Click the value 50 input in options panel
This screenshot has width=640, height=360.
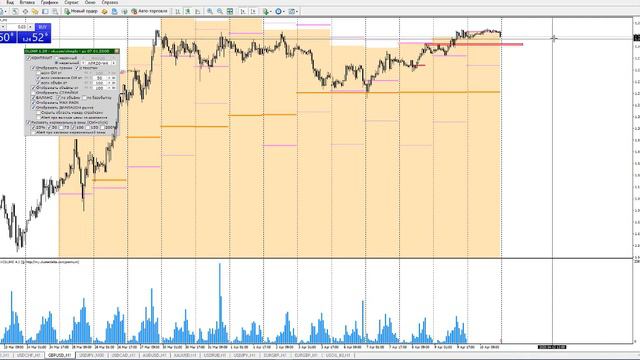point(99,78)
